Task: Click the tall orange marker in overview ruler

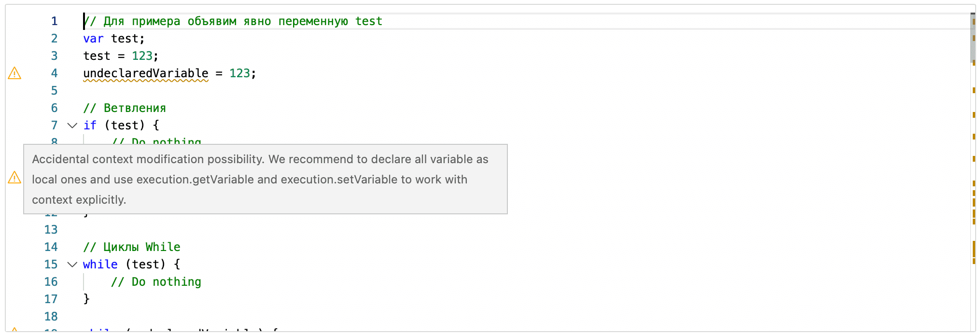Action: pos(974,250)
